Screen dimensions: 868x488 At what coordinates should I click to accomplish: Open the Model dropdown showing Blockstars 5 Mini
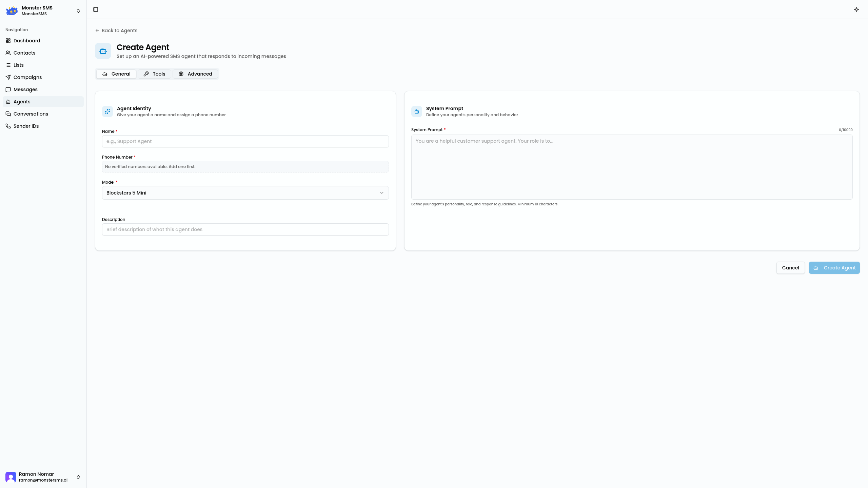click(x=245, y=193)
